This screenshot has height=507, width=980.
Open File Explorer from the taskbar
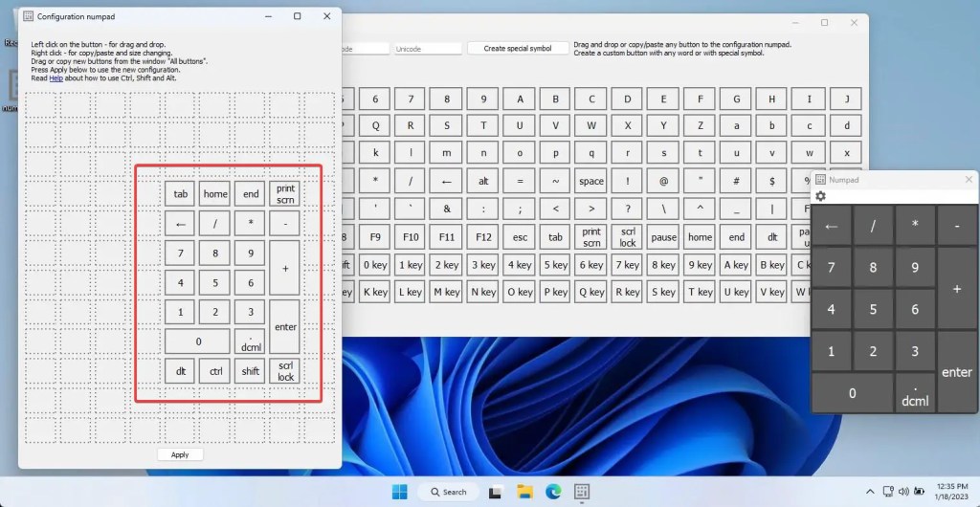click(523, 492)
